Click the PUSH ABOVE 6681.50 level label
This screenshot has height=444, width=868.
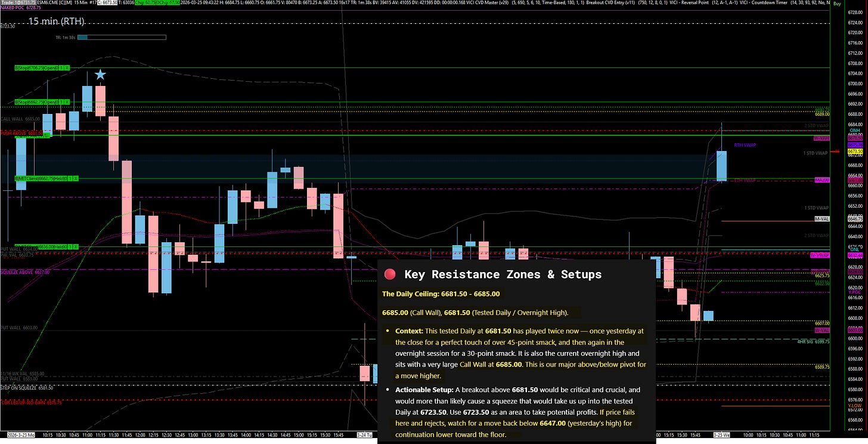click(x=21, y=133)
